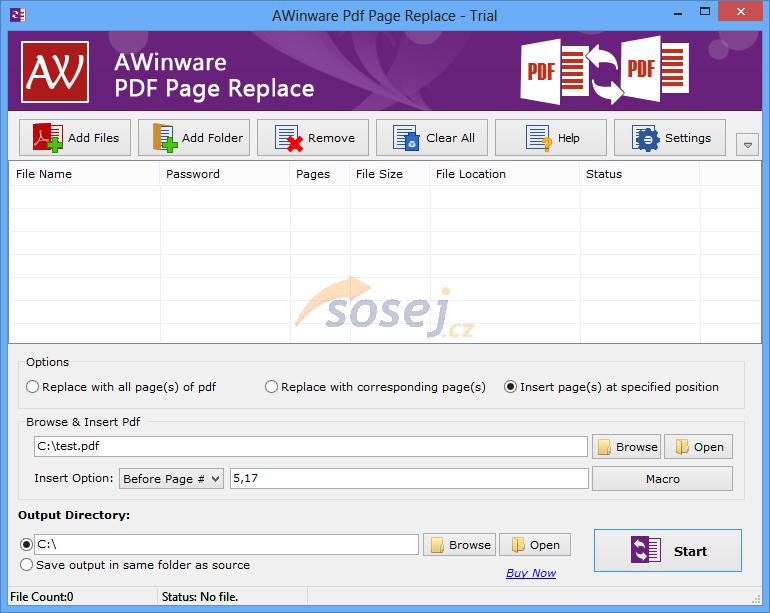
Task: Click the Add Files toolbar button
Action: coord(75,138)
